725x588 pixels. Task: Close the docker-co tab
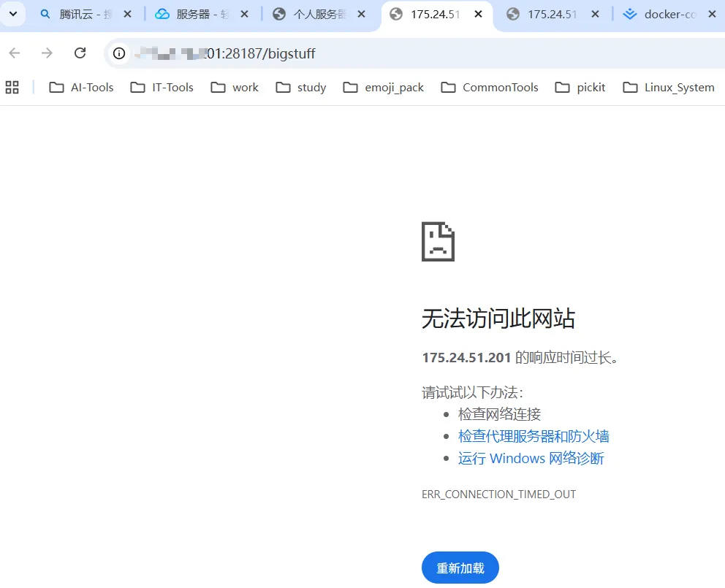[713, 15]
